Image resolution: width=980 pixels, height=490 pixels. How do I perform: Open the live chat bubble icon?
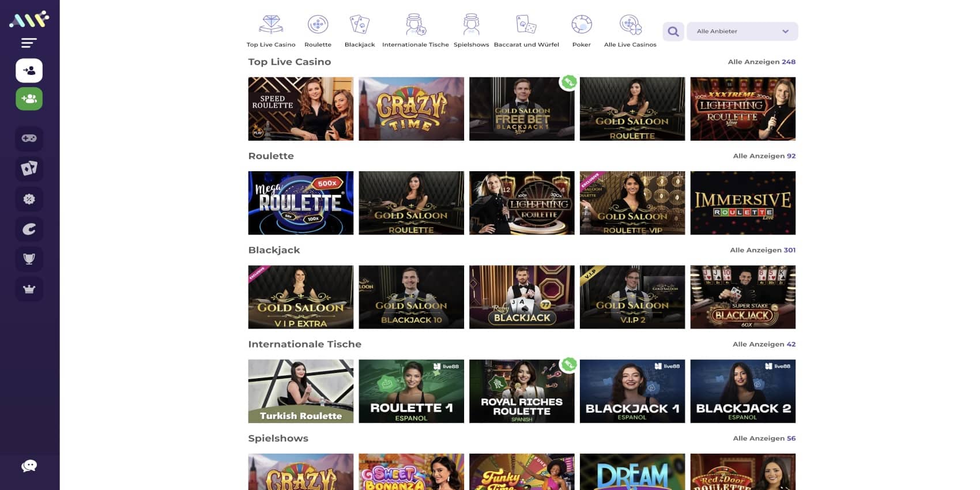[29, 466]
